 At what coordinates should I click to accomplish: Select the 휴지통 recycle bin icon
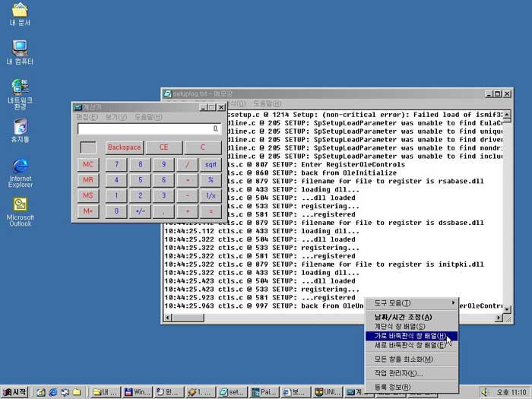(21, 130)
